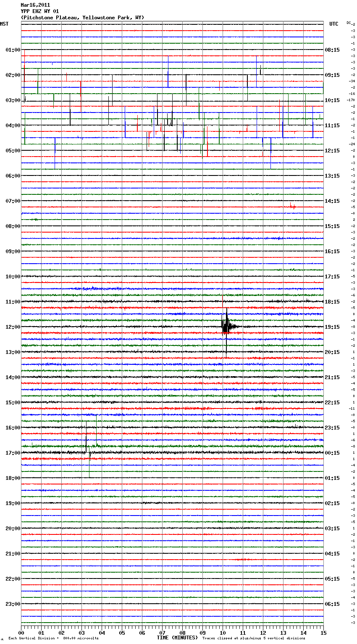Click the vertical division microvolts scale note
This screenshot has width=357, height=644.
pos(53,639)
